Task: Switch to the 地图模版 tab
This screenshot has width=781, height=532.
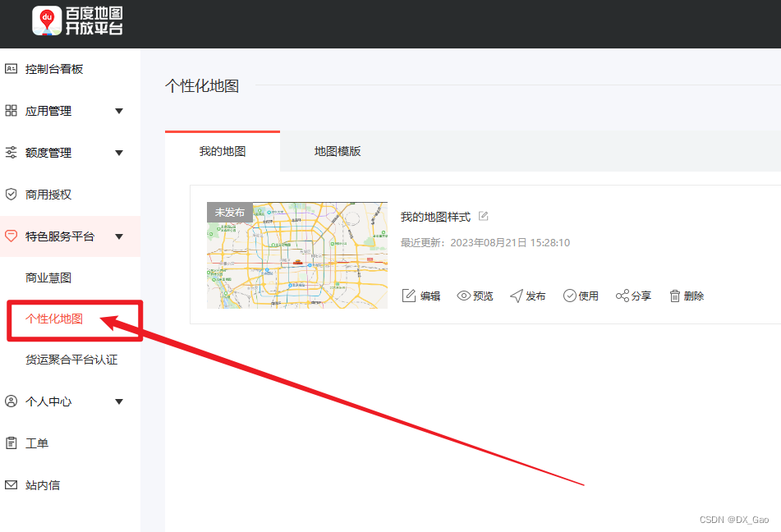Action: (x=338, y=151)
